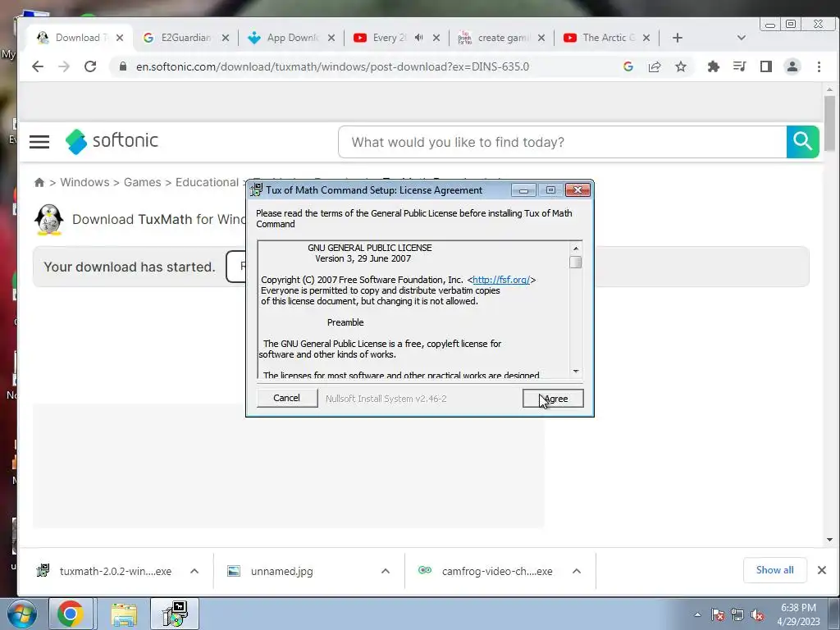Reload the Softonic page

[x=90, y=66]
